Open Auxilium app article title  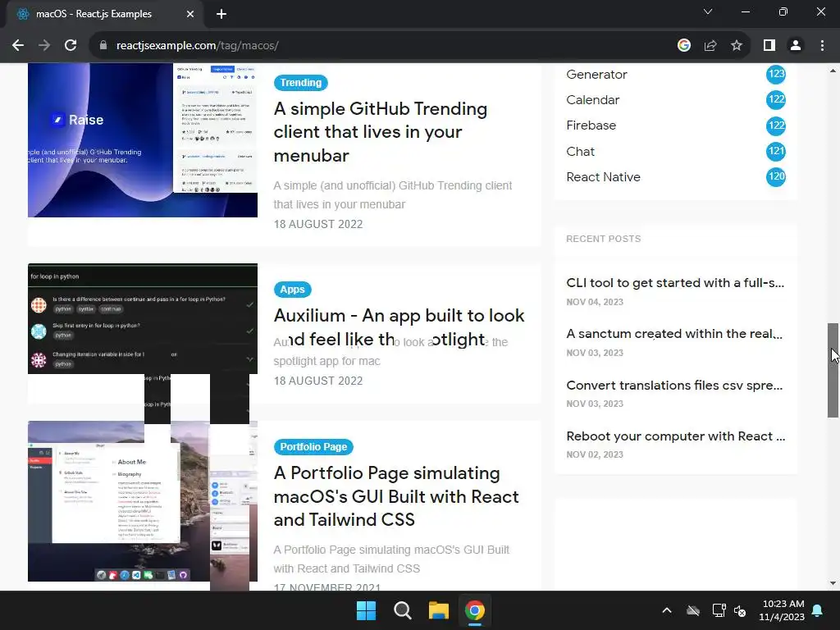point(399,326)
